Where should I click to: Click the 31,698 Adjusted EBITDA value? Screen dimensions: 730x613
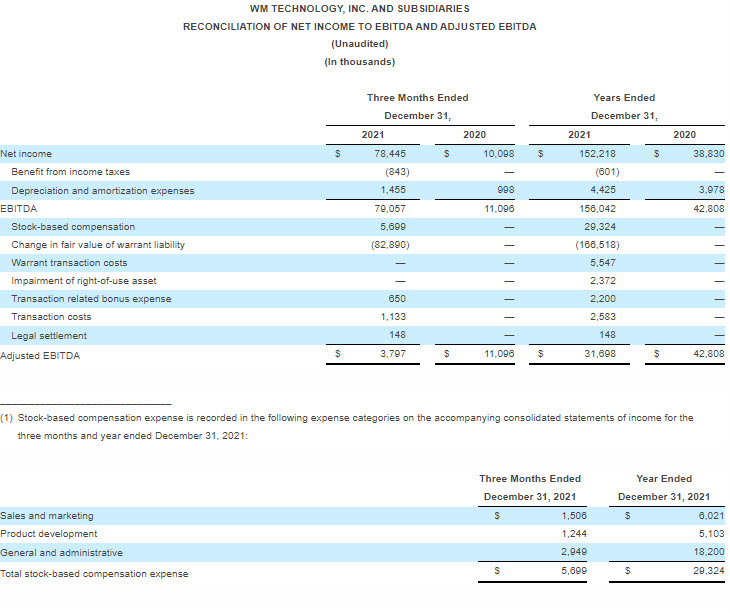tap(598, 355)
